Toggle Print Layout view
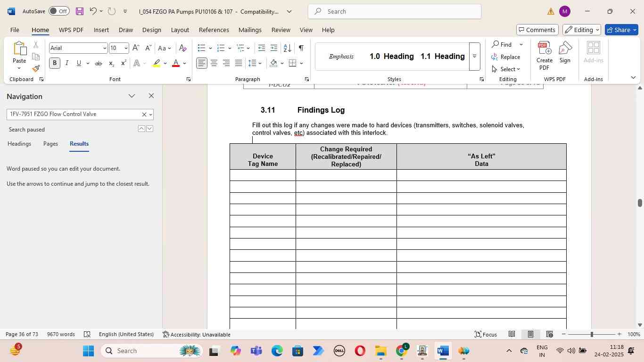644x362 pixels. 530,334
